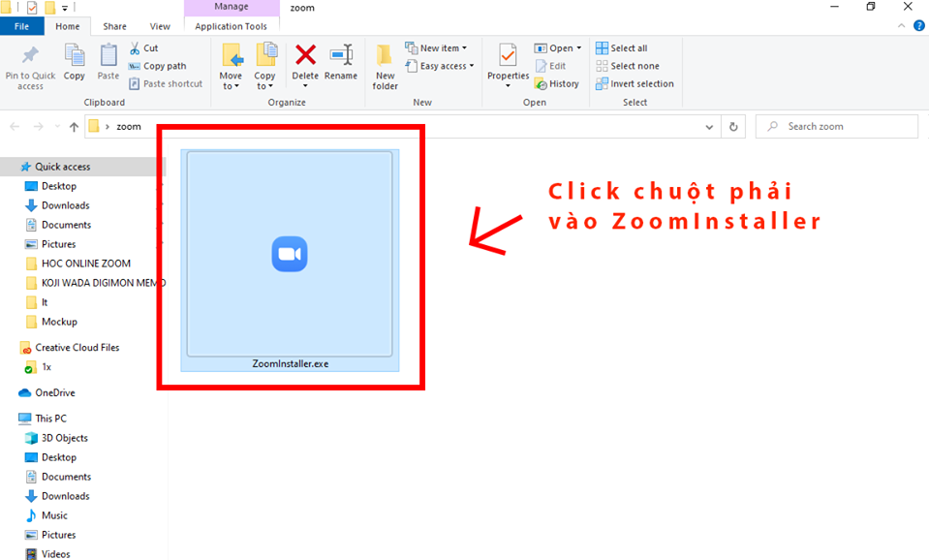
Task: Click the Search zoom box
Action: click(837, 126)
